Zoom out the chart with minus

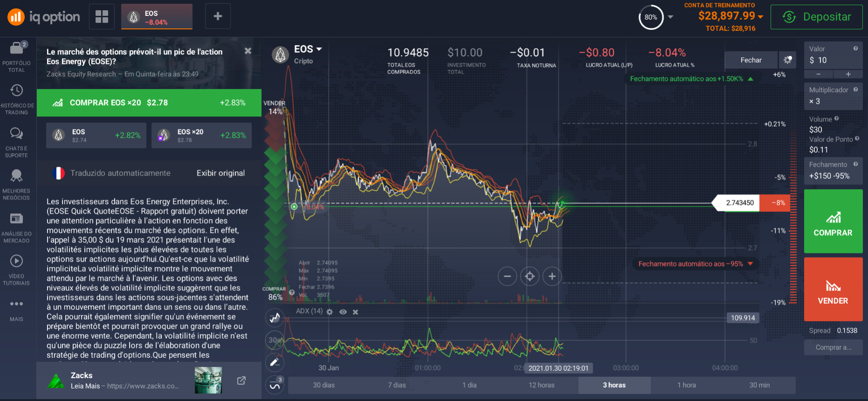point(507,276)
